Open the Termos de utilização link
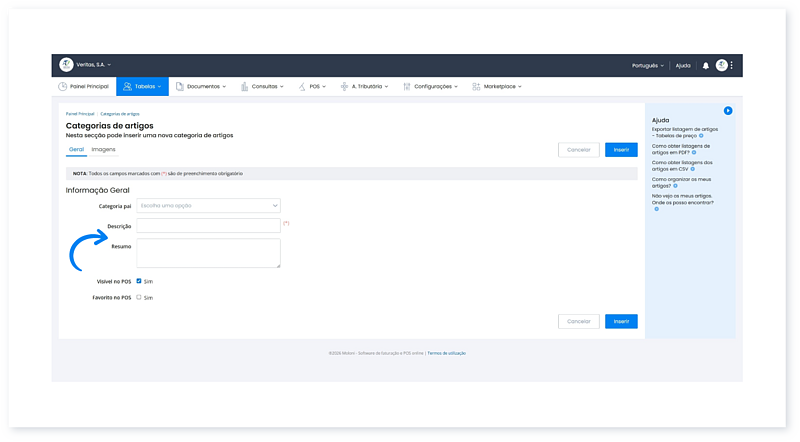 tap(446, 353)
